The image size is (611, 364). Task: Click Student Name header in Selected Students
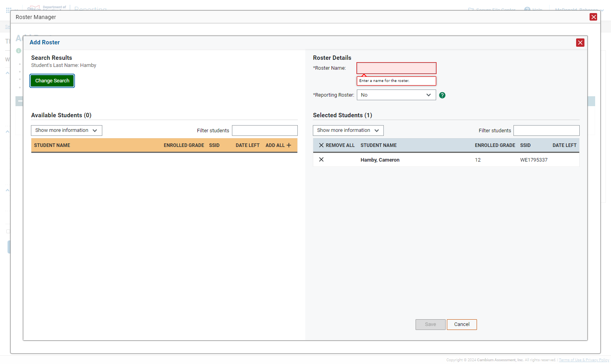[x=378, y=145]
